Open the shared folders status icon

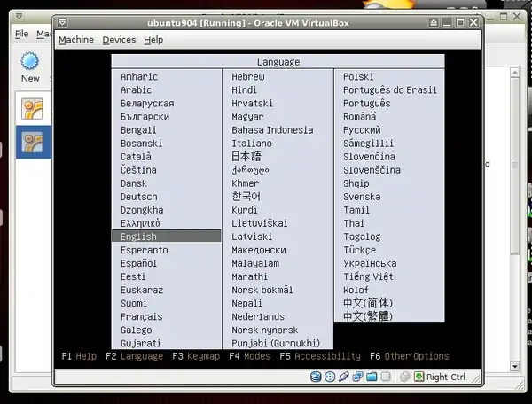click(x=372, y=377)
